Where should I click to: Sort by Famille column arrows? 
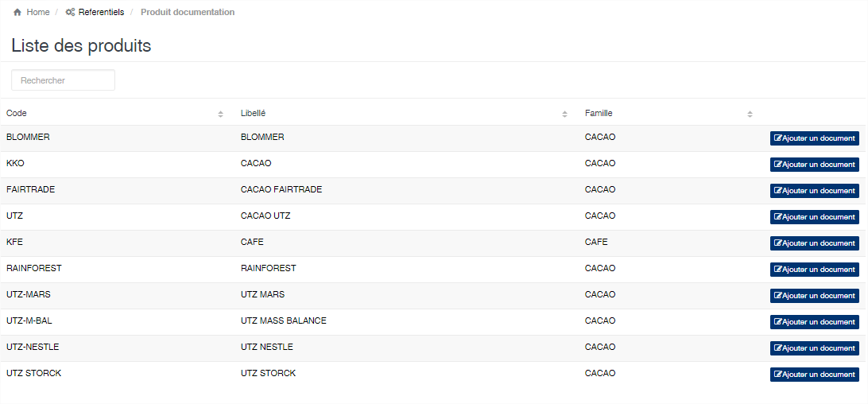click(750, 115)
